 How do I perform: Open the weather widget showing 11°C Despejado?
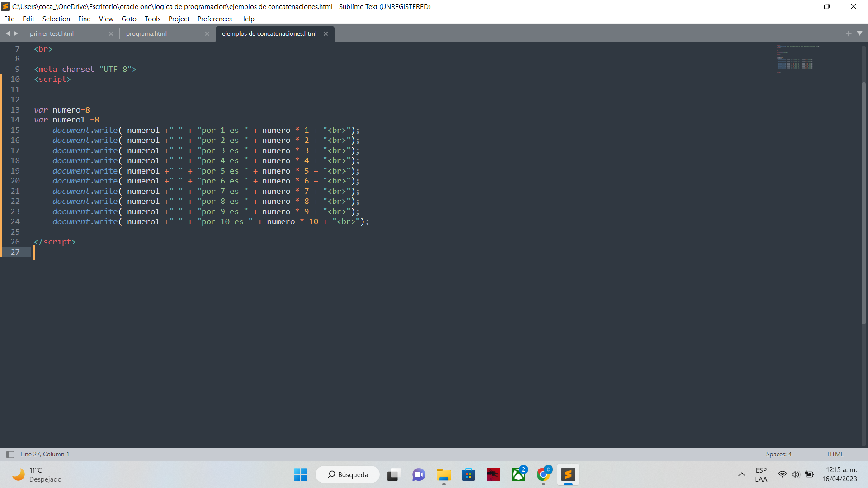[x=37, y=474]
